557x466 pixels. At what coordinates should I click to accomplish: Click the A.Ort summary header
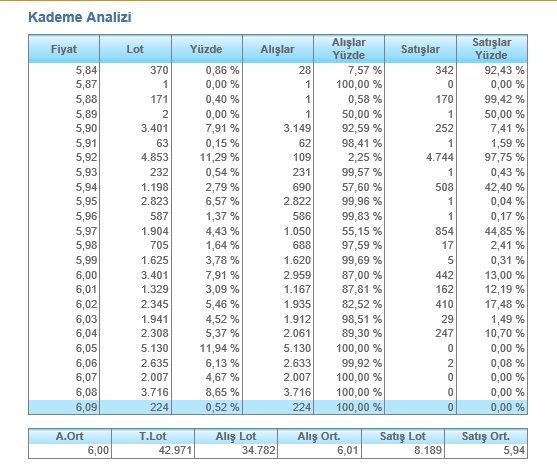[70, 436]
